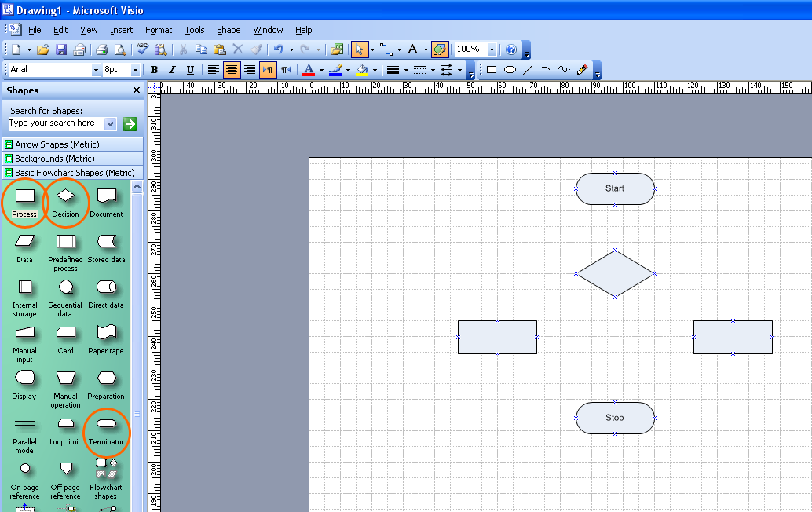Toggle bold text formatting
The image size is (812, 512).
click(154, 70)
